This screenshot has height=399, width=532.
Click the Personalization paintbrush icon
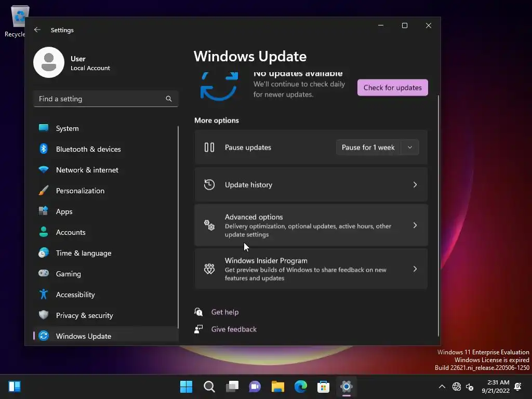pyautogui.click(x=44, y=190)
